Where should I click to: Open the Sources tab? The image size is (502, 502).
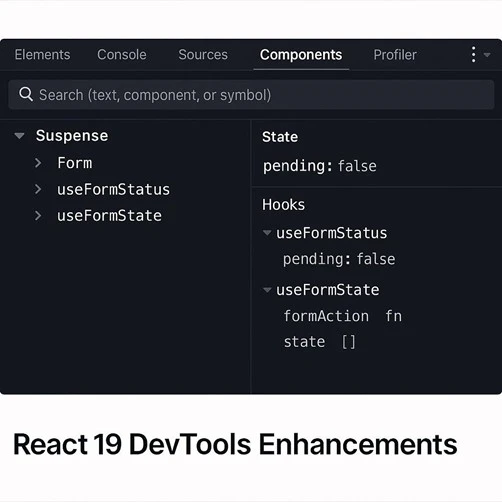tap(203, 55)
